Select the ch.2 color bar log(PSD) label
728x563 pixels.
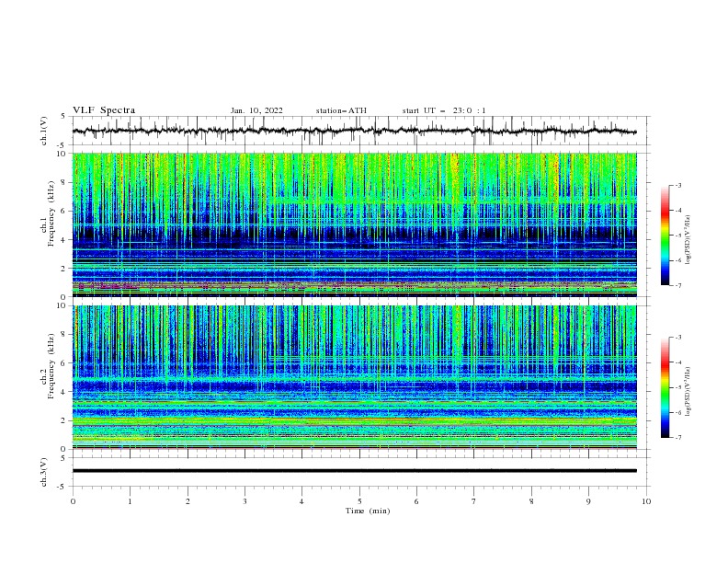688,392
